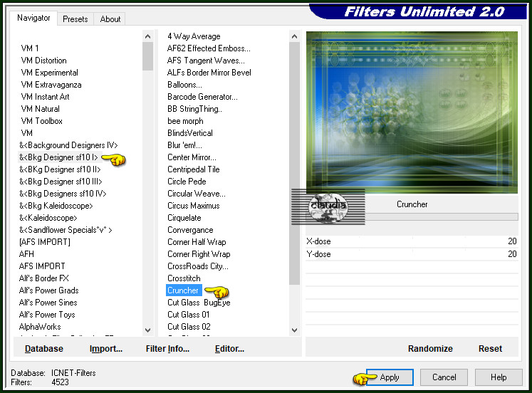Select Alf's Power Toys category
532x393 pixels.
pyautogui.click(x=47, y=315)
